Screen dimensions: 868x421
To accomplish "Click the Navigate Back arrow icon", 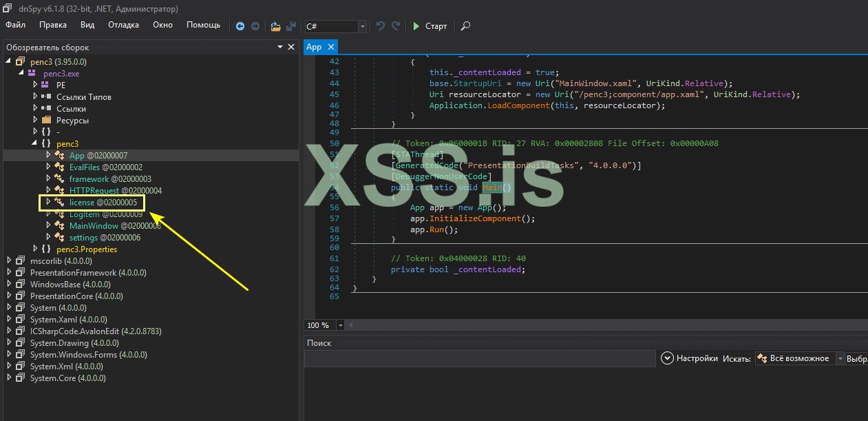I will [x=240, y=26].
